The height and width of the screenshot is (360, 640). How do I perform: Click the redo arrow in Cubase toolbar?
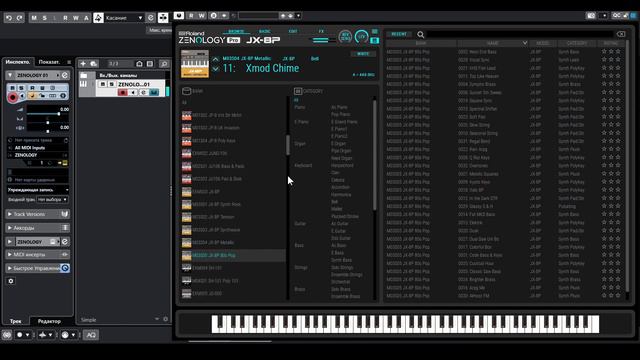(x=19, y=18)
